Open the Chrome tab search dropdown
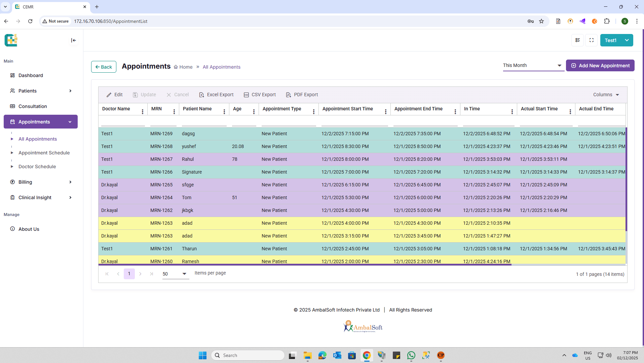This screenshot has height=363, width=644. (5, 7)
